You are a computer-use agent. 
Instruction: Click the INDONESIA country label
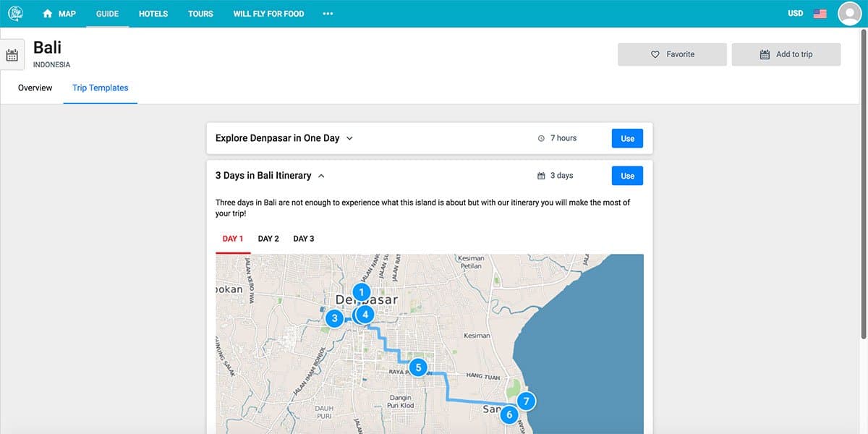pyautogui.click(x=51, y=64)
